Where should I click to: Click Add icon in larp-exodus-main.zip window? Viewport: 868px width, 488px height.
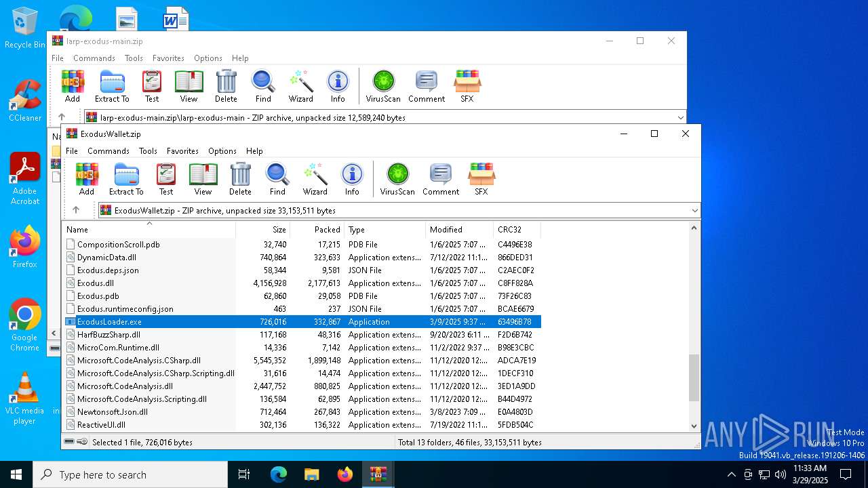click(73, 86)
